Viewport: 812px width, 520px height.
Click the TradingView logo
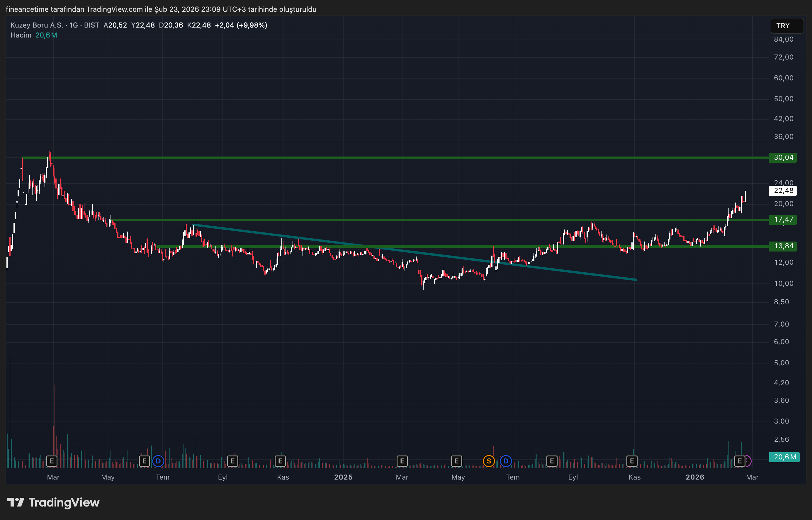pyautogui.click(x=53, y=502)
